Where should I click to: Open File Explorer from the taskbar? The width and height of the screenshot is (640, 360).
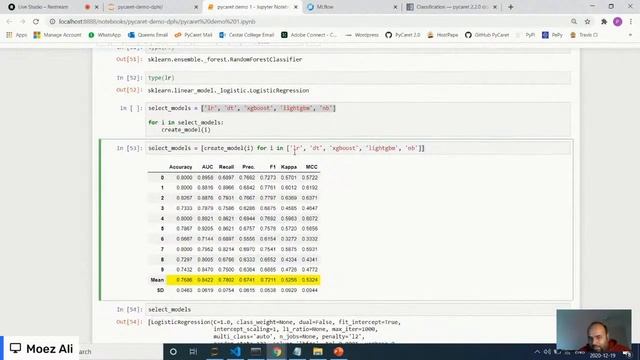point(318,351)
